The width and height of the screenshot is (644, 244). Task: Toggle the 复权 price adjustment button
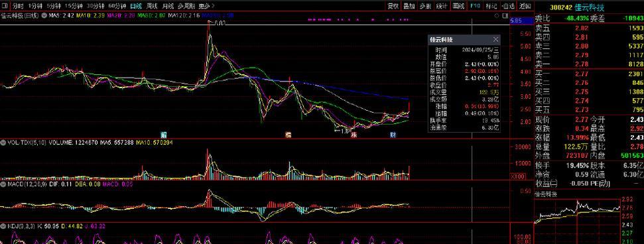click(393, 6)
